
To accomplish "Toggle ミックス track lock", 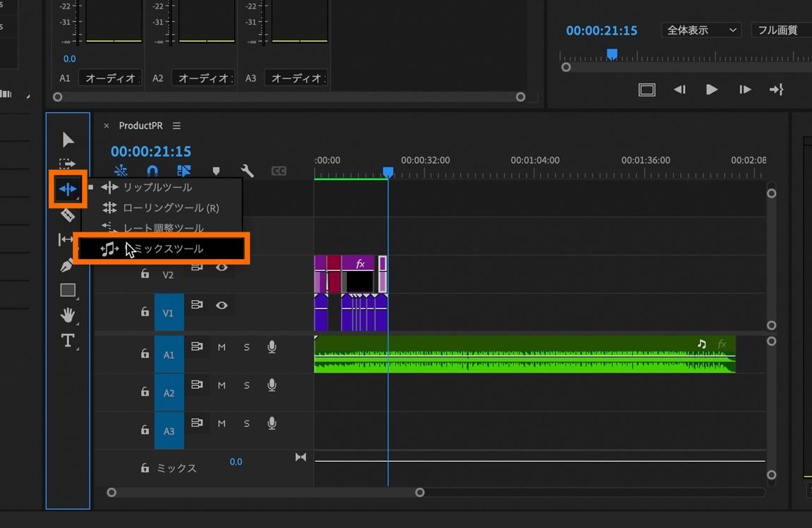I will [x=145, y=468].
